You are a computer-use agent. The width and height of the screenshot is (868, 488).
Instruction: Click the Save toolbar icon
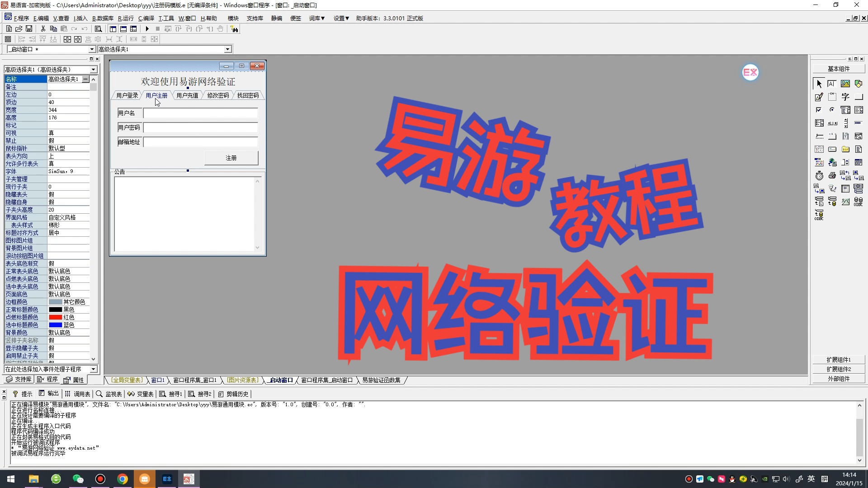coord(29,29)
